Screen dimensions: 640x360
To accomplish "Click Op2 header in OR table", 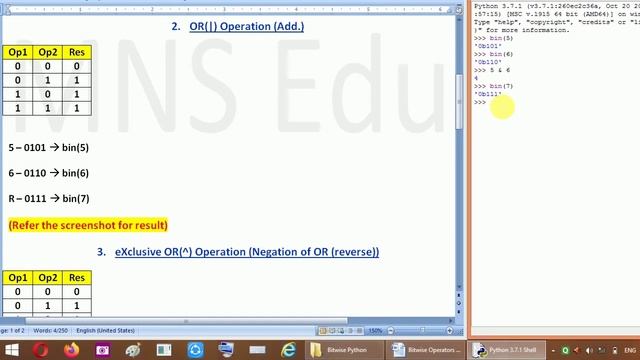I will pos(48,52).
